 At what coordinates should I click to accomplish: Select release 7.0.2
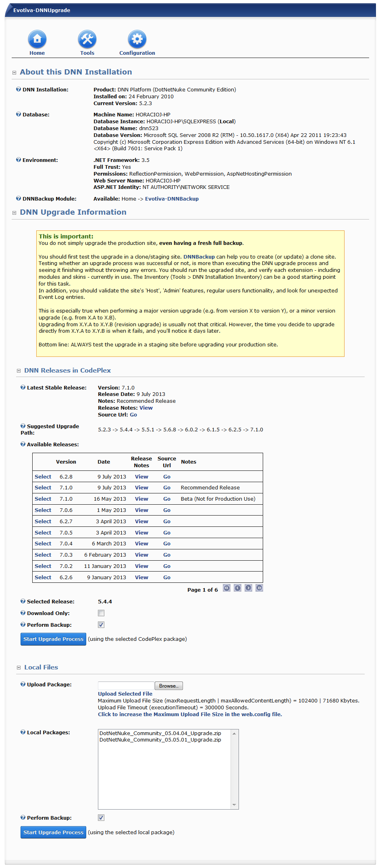(43, 566)
